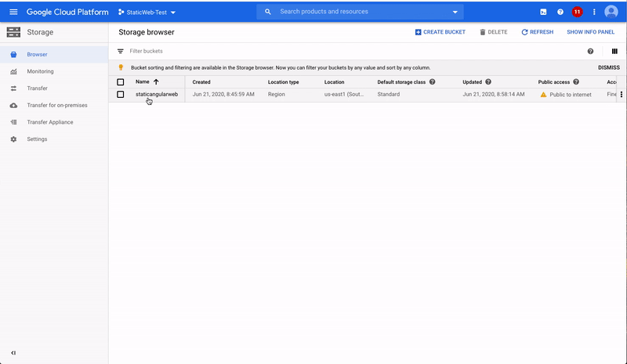Open the StaticWeb-Test project selector

(147, 13)
